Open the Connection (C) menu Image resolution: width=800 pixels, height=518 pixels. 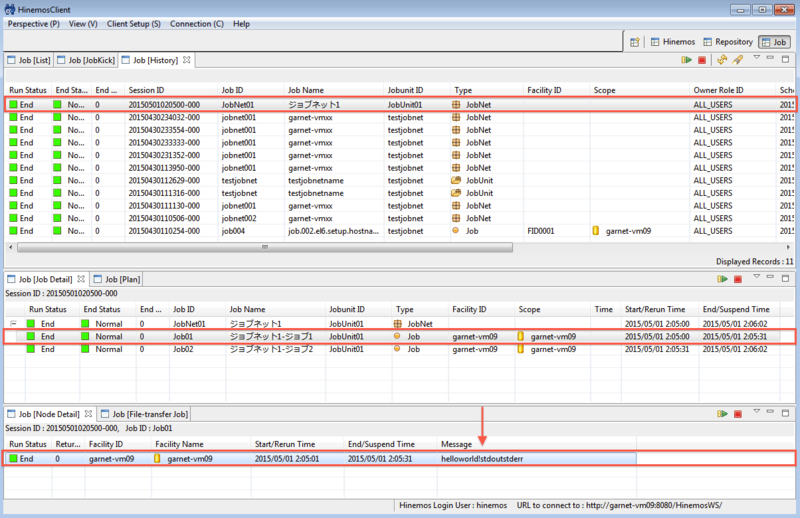(196, 24)
